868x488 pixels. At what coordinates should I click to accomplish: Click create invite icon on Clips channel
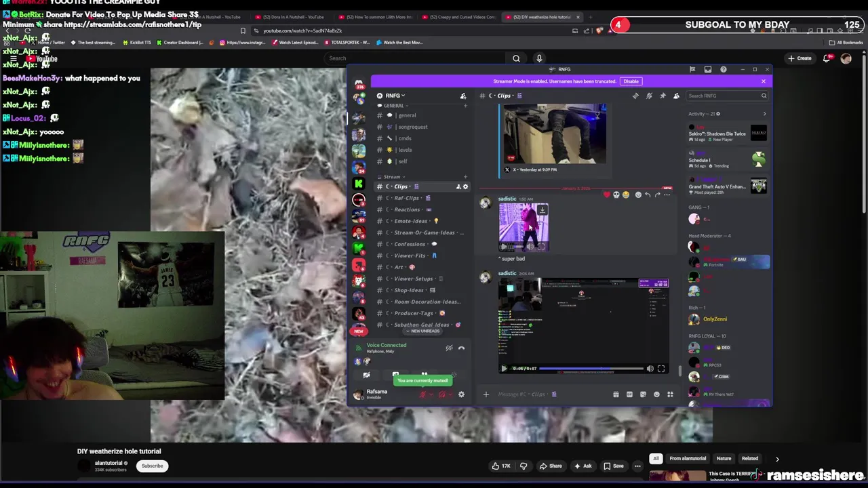pyautogui.click(x=458, y=186)
